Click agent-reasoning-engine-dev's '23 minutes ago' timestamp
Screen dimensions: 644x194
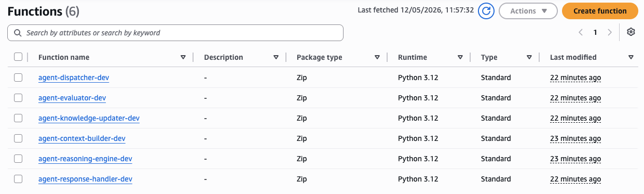[576, 159]
